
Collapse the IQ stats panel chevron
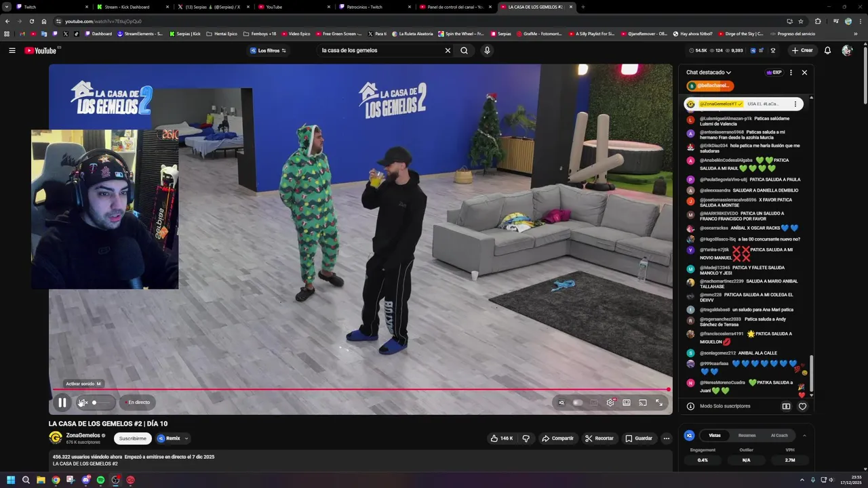coord(804,435)
